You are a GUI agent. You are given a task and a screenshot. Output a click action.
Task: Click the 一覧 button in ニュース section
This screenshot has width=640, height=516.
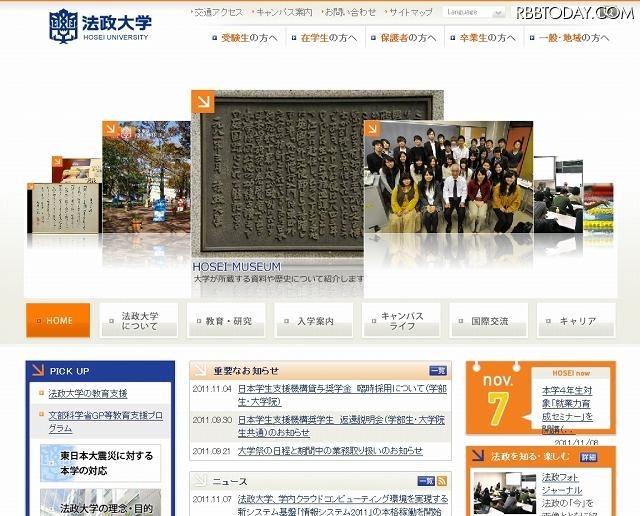coord(426,481)
